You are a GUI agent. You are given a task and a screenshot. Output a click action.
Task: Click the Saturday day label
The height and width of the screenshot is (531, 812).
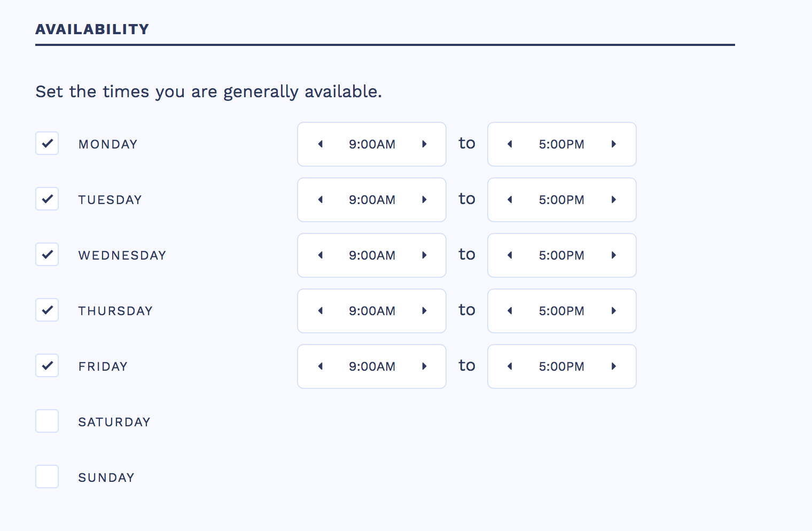tap(114, 422)
